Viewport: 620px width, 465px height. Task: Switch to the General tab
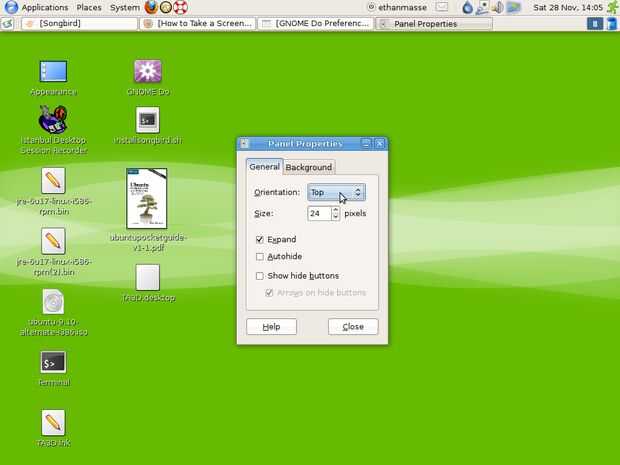pos(265,167)
